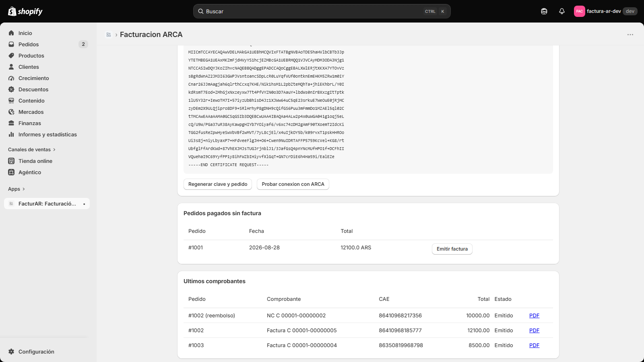The height and width of the screenshot is (362, 644).
Task: Click the Informes y estadísticas chart icon
Action: point(11,134)
